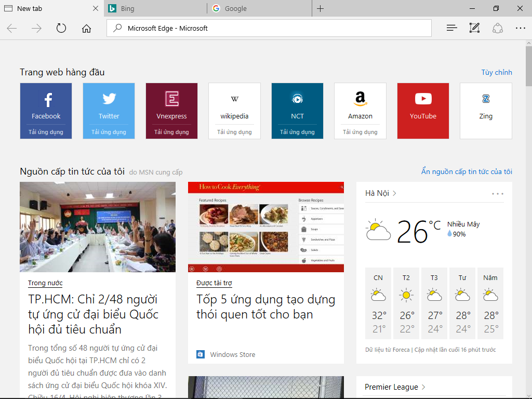Go back with the browser back arrow
The image size is (532, 399).
tap(12, 28)
